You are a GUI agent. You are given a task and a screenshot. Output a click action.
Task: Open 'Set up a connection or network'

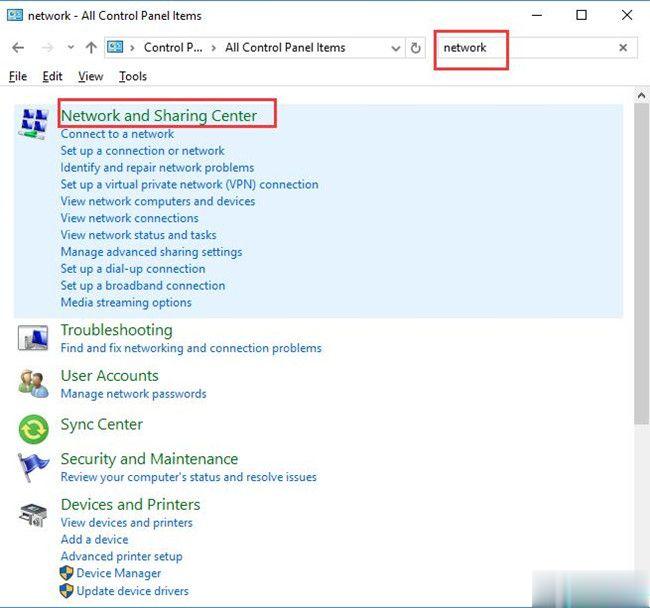click(x=142, y=151)
